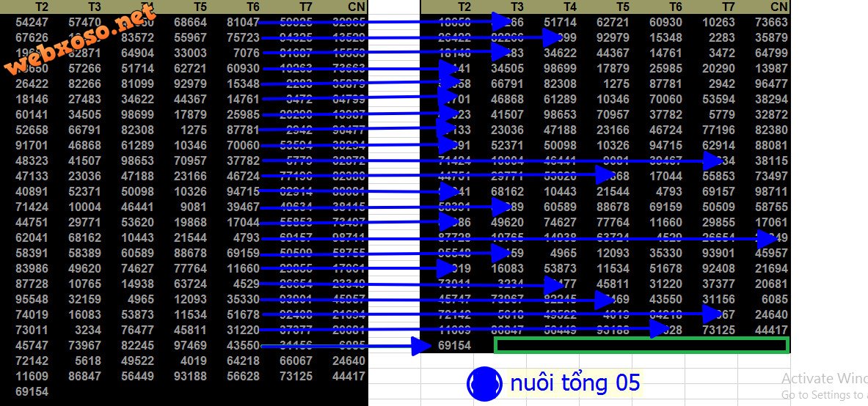868x406 pixels.
Task: Select 56449 in the left table
Action: coord(137,376)
